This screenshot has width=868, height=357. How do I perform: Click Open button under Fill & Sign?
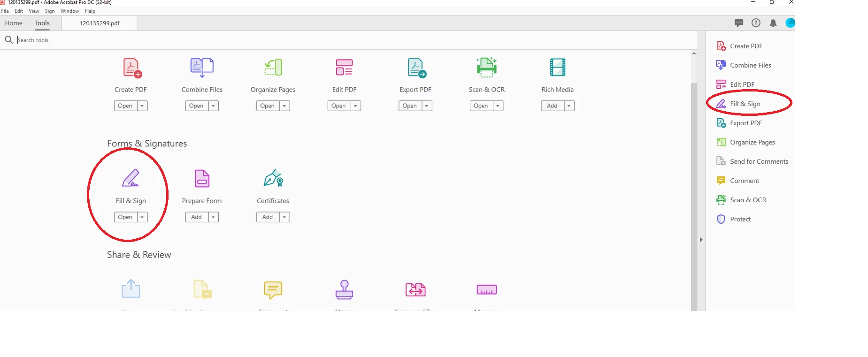click(125, 217)
